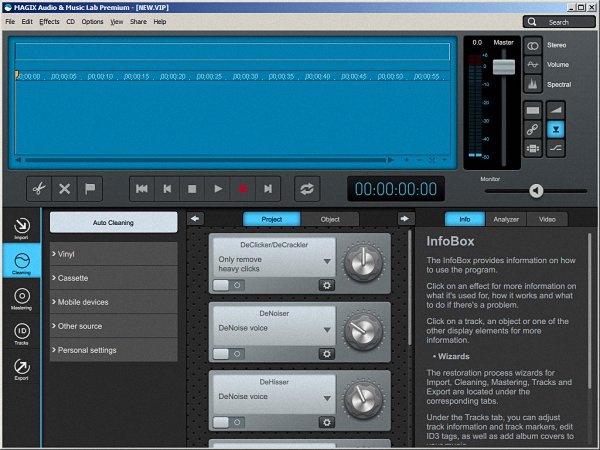Open the DeClicker/DeCrackler preset dropdown
Screen dimensions: 600x450
pos(274,264)
